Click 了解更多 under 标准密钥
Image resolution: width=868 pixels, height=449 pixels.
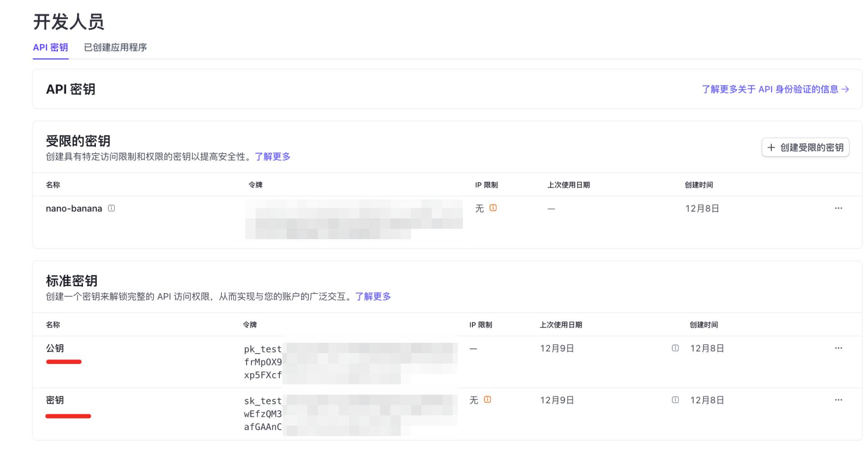373,297
